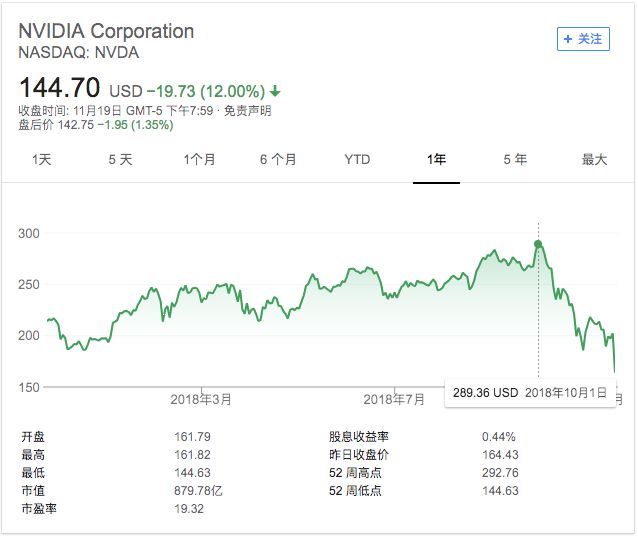Click the 免责声明 disclaimer link

coord(247,111)
